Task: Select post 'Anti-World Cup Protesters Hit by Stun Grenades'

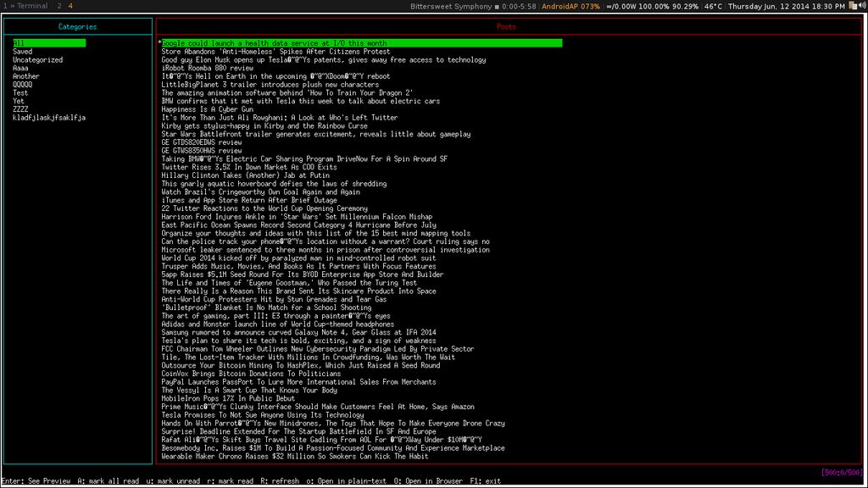Action: coord(274,300)
